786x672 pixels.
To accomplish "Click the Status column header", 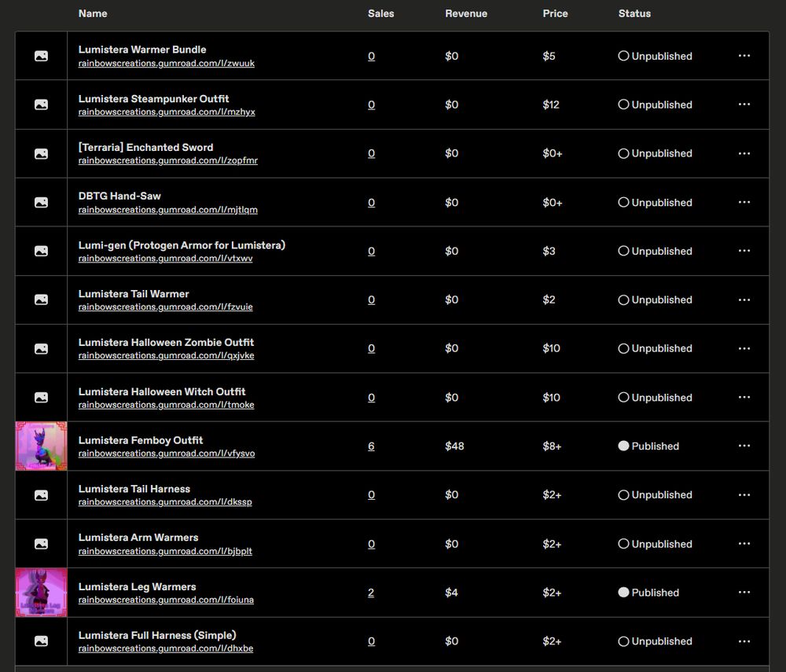I will pyautogui.click(x=634, y=13).
